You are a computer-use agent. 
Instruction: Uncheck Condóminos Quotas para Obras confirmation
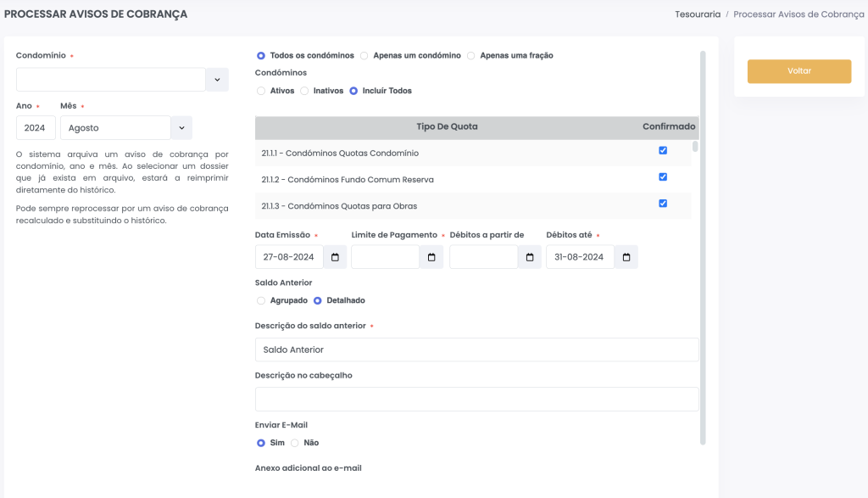[x=663, y=204]
